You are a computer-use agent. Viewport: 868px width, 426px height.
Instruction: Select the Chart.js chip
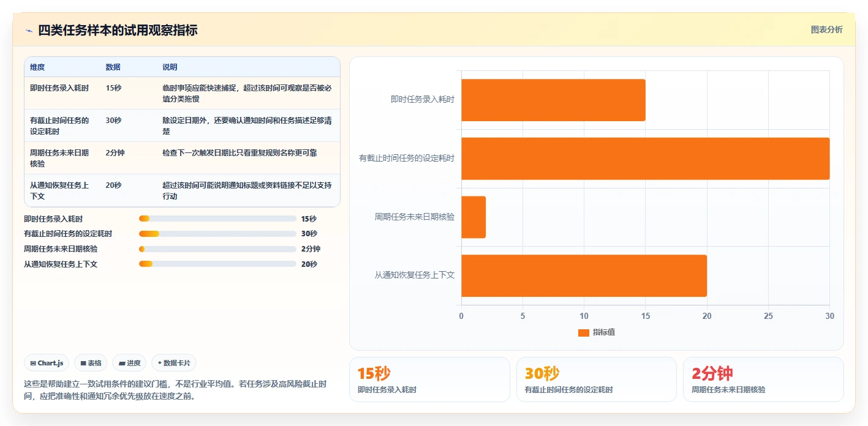(x=47, y=363)
